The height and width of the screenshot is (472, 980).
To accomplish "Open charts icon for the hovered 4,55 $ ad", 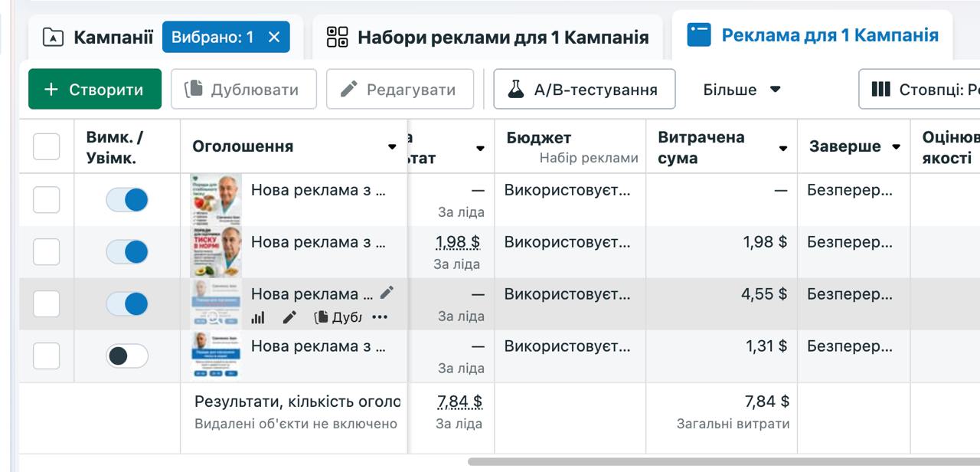I will [258, 317].
